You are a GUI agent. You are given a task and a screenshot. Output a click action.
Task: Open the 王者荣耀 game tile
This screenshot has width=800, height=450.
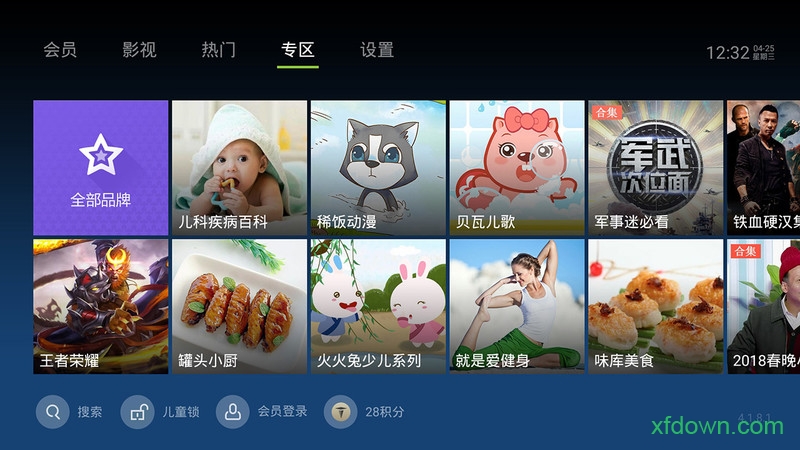[101, 307]
